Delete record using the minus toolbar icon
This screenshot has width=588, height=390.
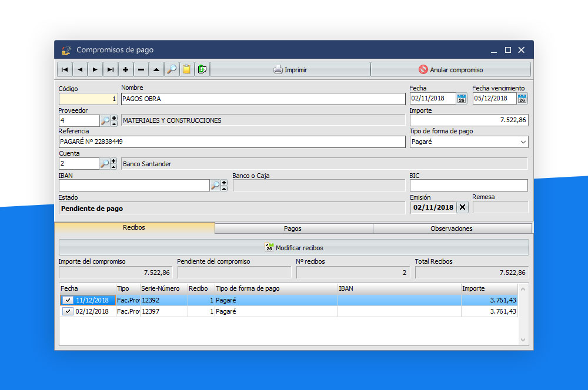point(141,70)
